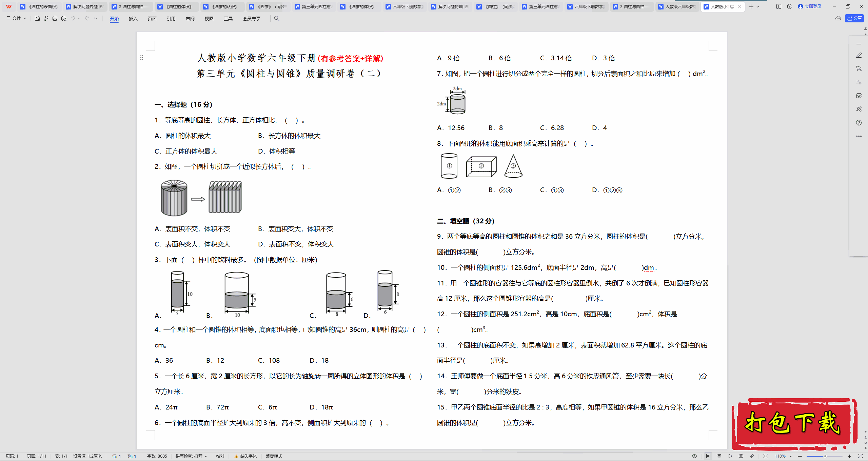Viewport: 868px width, 461px height.
Task: Expand new tab dropdown arrow
Action: [758, 7]
